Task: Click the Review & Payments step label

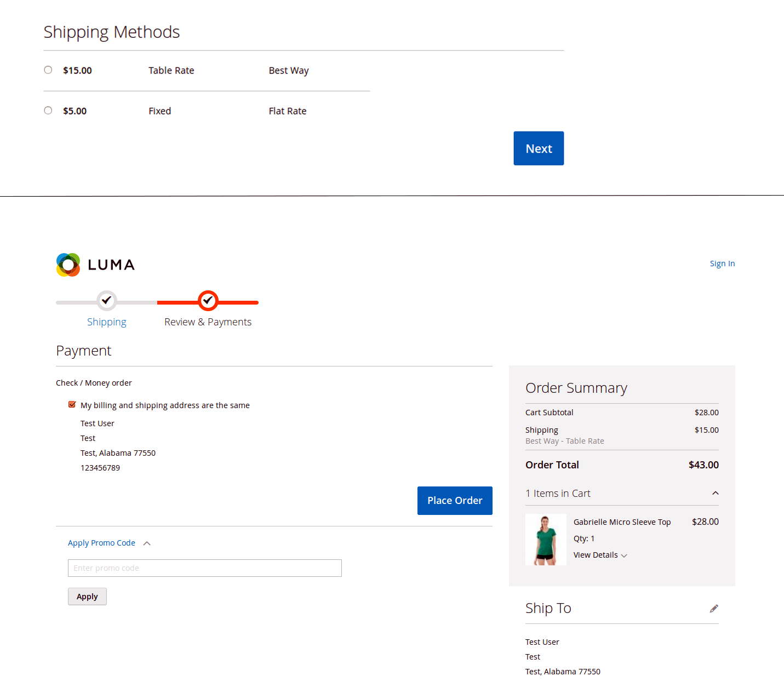Action: pyautogui.click(x=208, y=322)
